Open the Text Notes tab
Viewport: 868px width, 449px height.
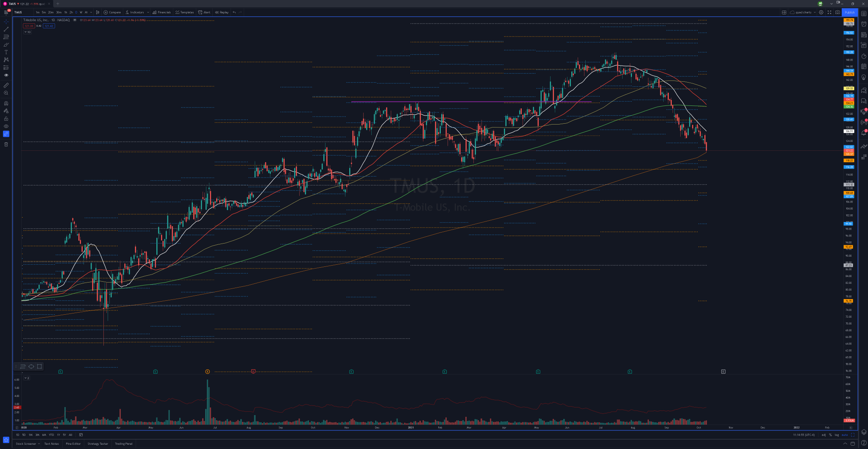click(x=52, y=443)
